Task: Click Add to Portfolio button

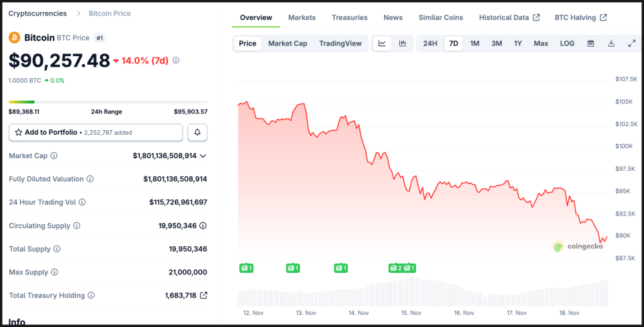Action: 95,132
